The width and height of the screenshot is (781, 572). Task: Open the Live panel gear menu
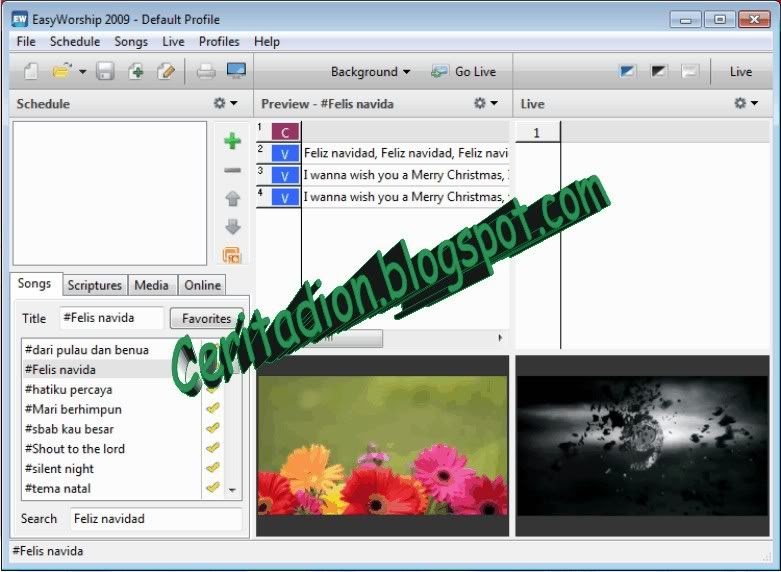click(746, 103)
